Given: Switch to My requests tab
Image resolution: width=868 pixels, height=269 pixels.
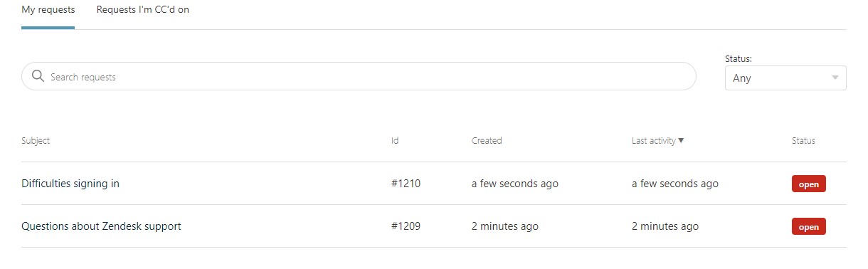Looking at the screenshot, I should tap(48, 11).
